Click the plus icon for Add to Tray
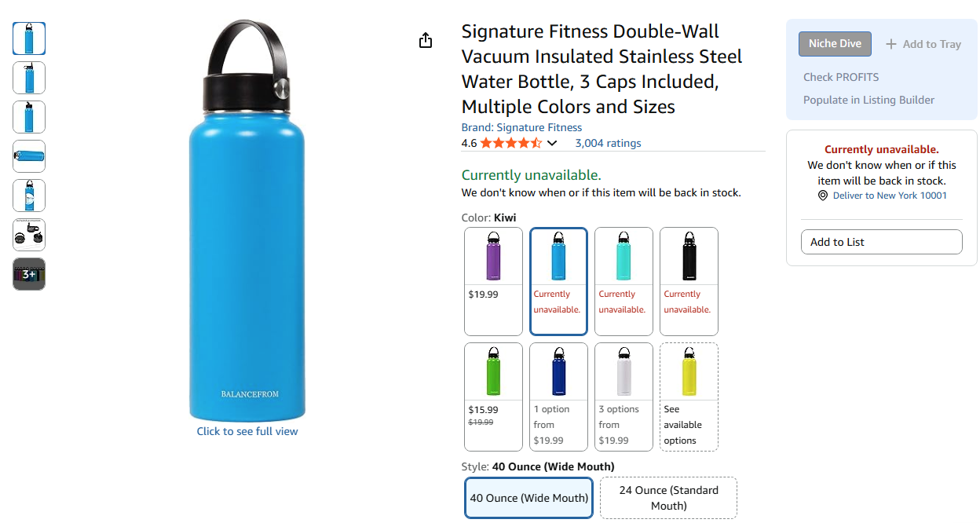980x523 pixels. click(x=891, y=44)
